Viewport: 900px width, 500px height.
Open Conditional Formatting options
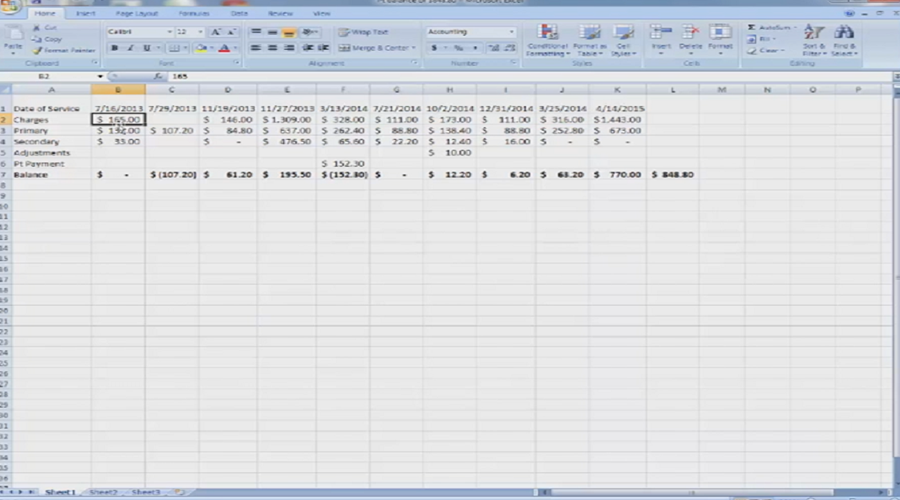[x=548, y=40]
